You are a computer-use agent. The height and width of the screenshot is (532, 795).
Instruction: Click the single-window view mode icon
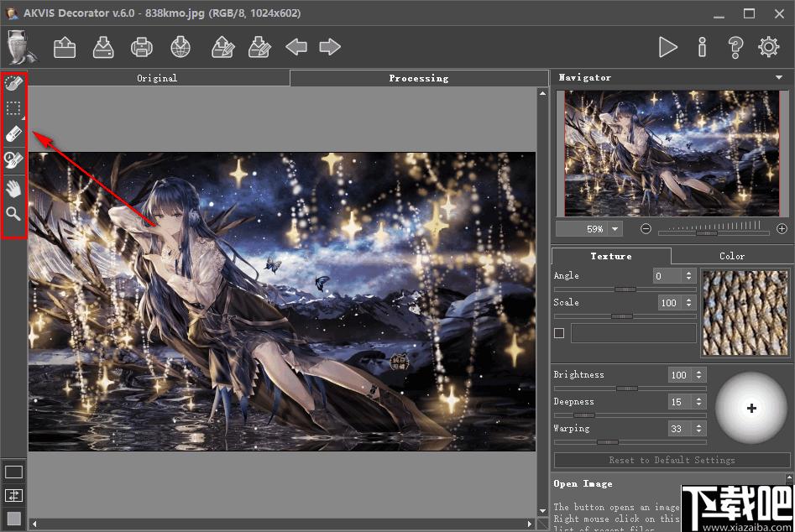[x=13, y=472]
